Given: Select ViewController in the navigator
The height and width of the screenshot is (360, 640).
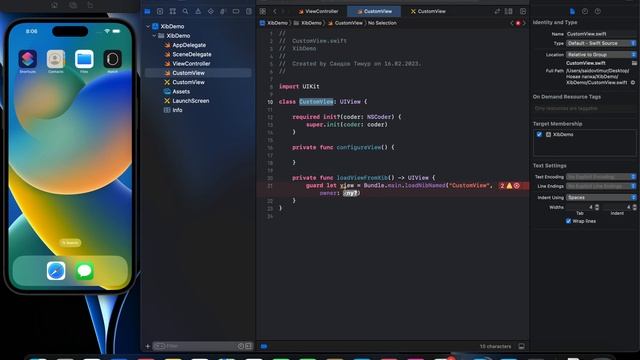Looking at the screenshot, I should tap(191, 64).
